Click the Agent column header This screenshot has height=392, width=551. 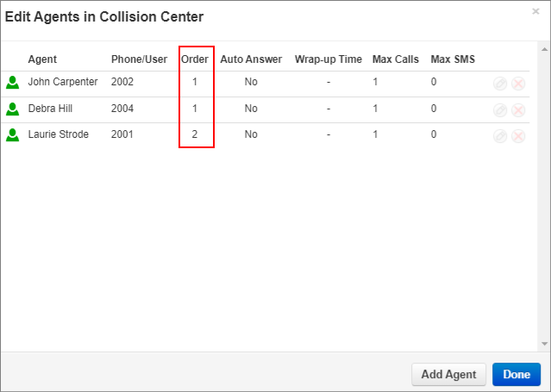42,59
